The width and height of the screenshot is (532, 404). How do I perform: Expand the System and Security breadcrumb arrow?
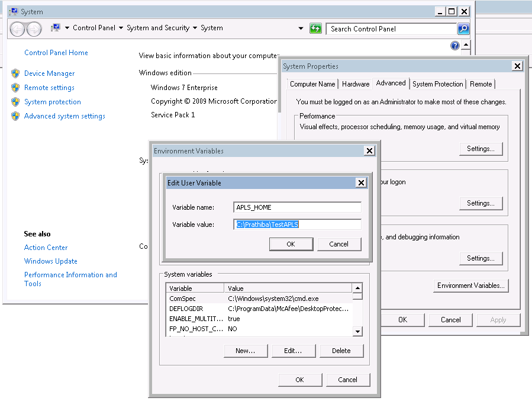tap(195, 28)
